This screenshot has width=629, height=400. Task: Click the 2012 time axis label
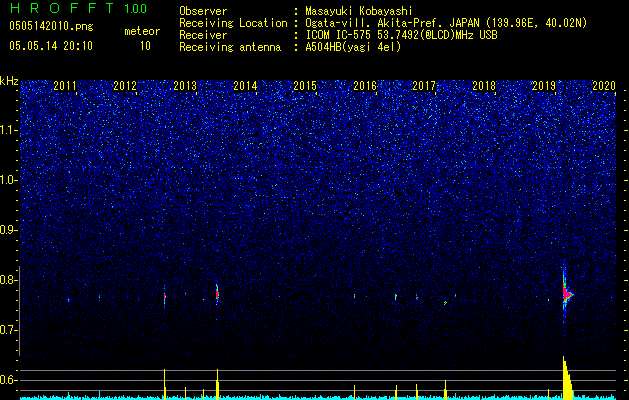pos(125,86)
